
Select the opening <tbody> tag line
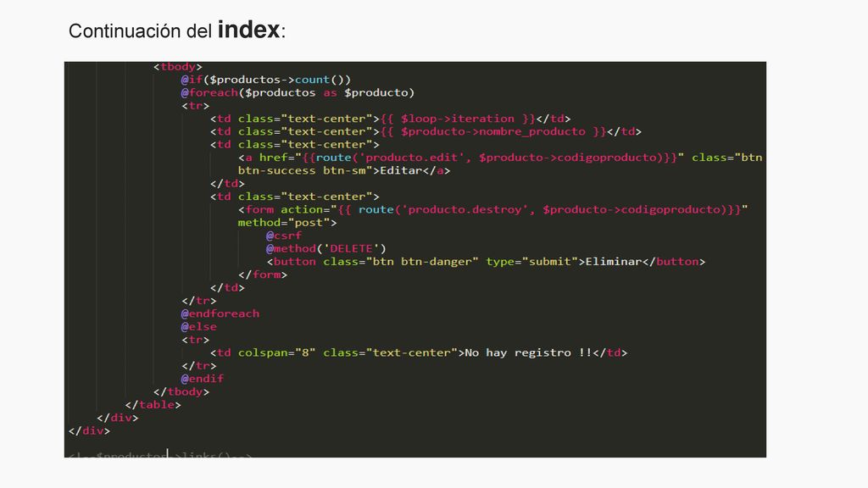pyautogui.click(x=178, y=67)
